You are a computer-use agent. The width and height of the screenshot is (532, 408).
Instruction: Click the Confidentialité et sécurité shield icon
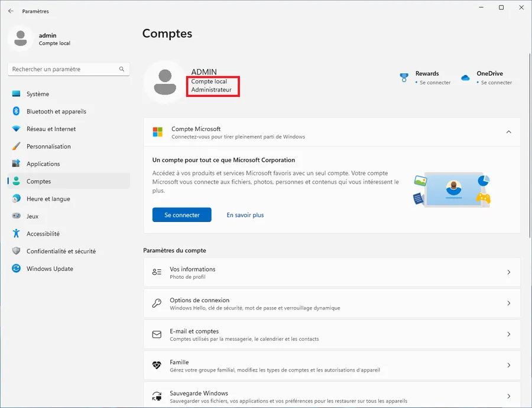16,251
